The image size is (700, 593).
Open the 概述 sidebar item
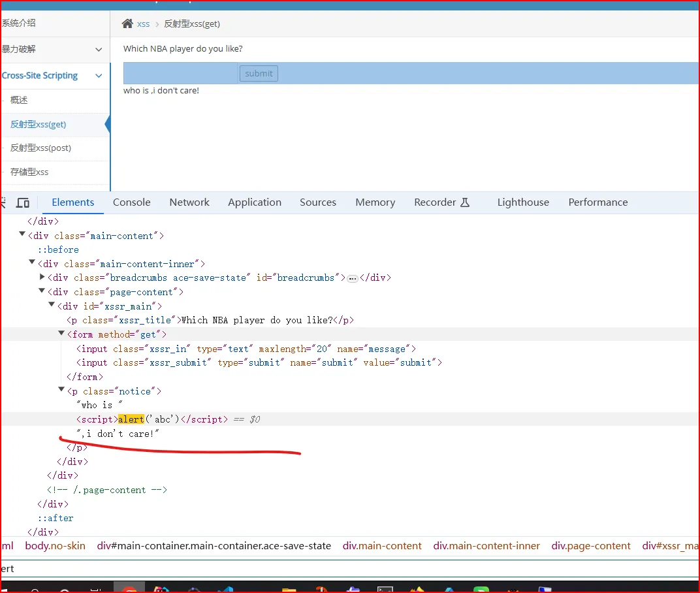[x=19, y=100]
